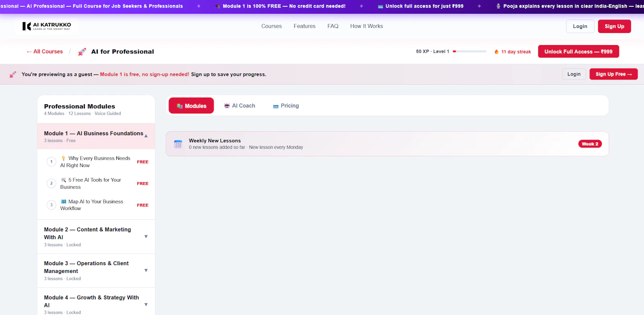Click '4 Modules · 12 Lessons · Voice Guided' text
This screenshot has height=315, width=644.
coord(82,113)
